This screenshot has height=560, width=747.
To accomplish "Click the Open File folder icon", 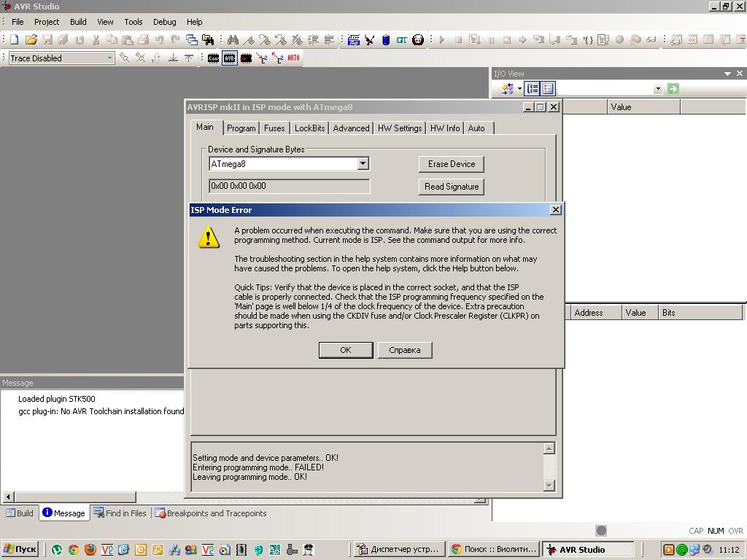I will point(31,40).
